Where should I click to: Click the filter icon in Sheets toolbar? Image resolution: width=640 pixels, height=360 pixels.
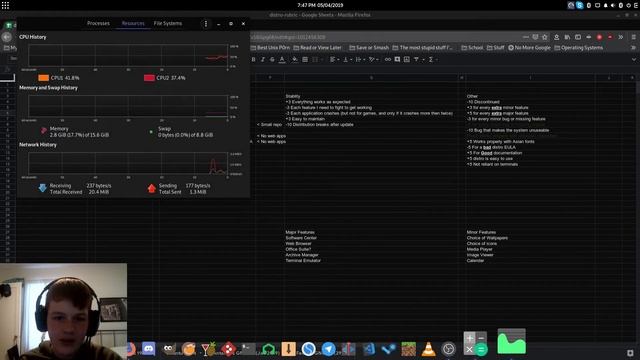(416, 60)
